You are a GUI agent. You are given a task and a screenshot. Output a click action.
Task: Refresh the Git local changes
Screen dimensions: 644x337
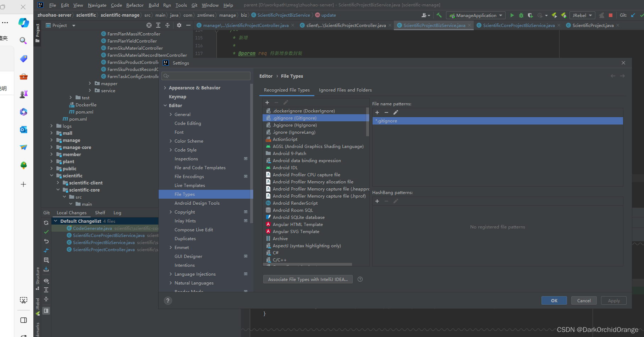pos(46,223)
